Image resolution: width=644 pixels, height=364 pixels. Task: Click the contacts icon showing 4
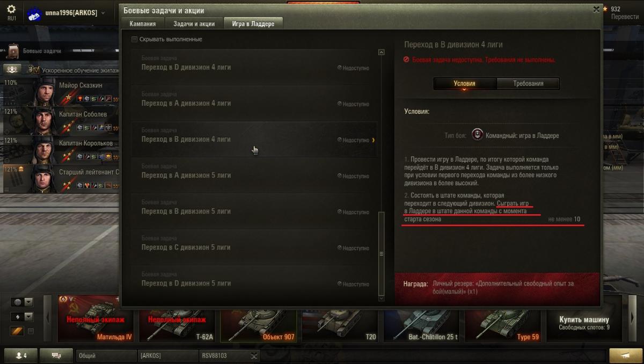tap(21, 355)
